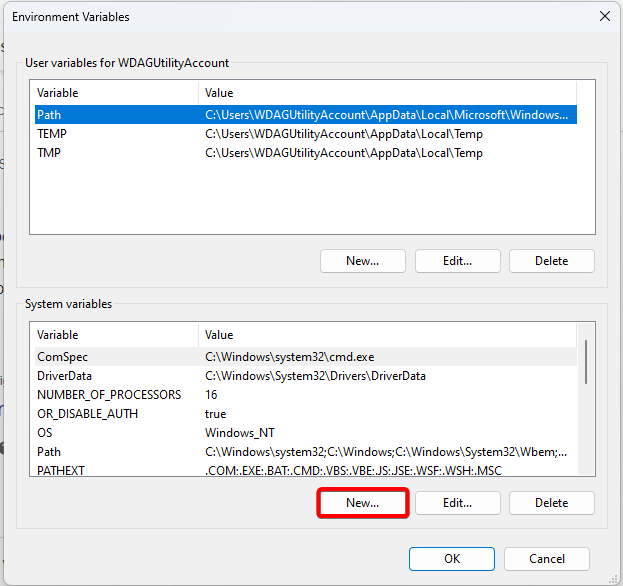
Task: Cancel the Environment Variables dialog
Action: click(547, 559)
